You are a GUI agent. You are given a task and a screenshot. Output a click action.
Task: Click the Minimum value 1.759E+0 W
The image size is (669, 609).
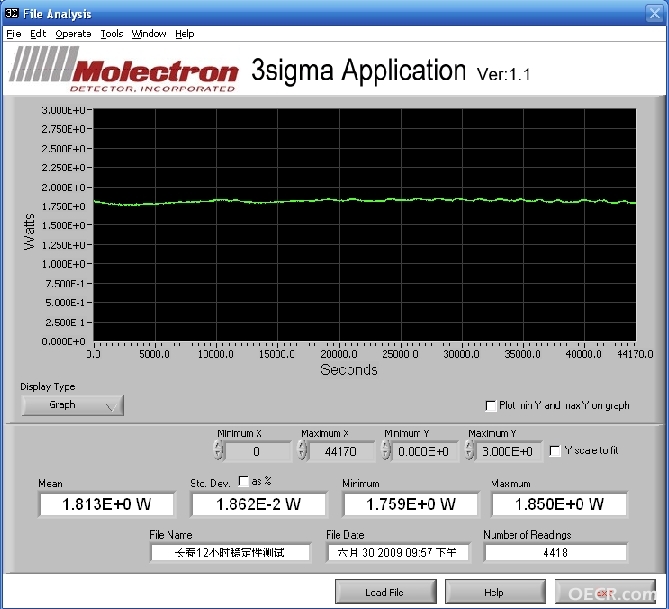(x=411, y=504)
